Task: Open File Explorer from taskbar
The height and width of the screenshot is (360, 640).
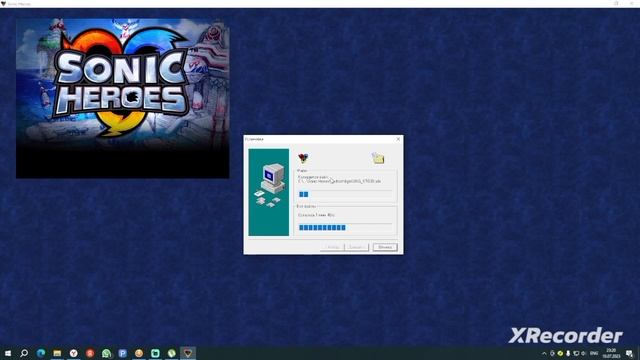Action: [57, 353]
